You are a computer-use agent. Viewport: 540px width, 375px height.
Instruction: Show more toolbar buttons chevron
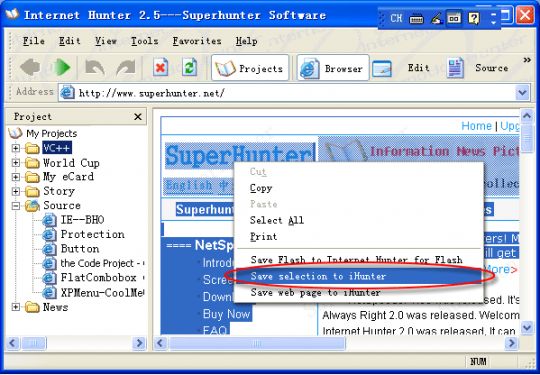[x=527, y=60]
